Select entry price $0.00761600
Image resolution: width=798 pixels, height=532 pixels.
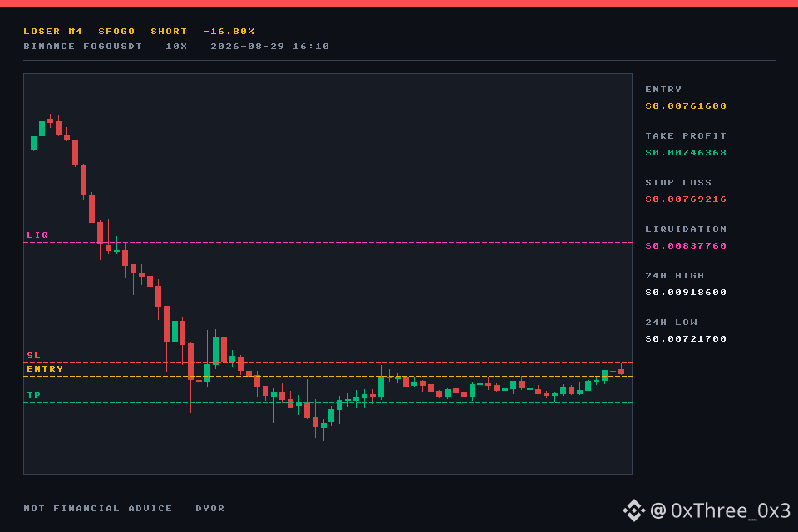[686, 106]
